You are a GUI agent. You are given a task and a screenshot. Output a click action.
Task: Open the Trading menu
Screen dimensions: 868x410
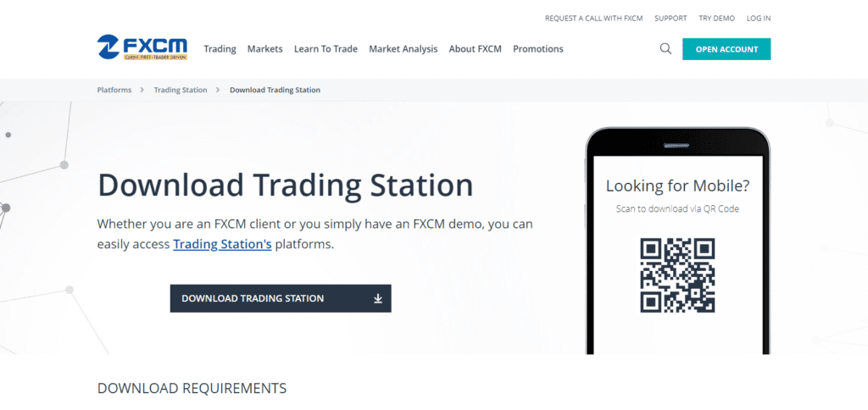coord(220,48)
